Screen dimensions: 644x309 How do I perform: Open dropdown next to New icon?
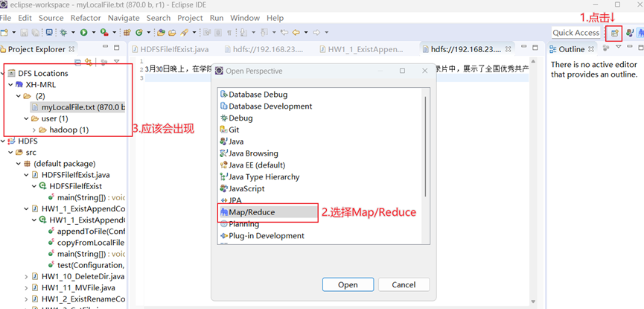(13, 33)
